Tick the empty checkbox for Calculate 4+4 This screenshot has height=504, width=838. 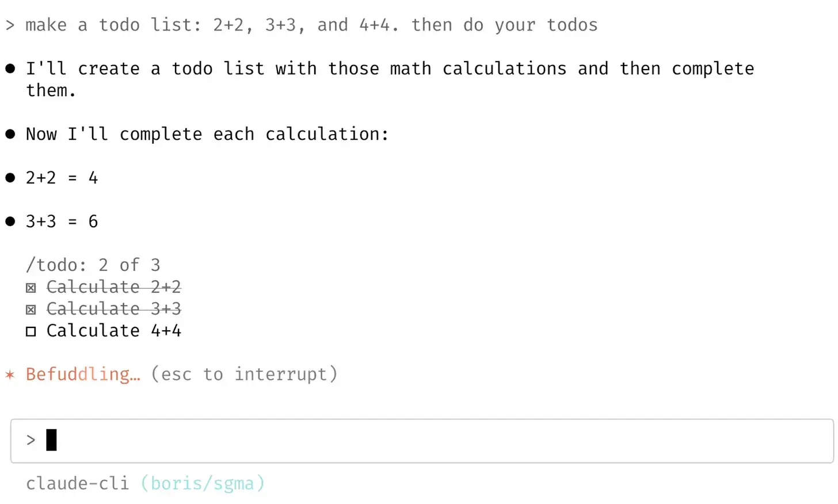tap(31, 331)
